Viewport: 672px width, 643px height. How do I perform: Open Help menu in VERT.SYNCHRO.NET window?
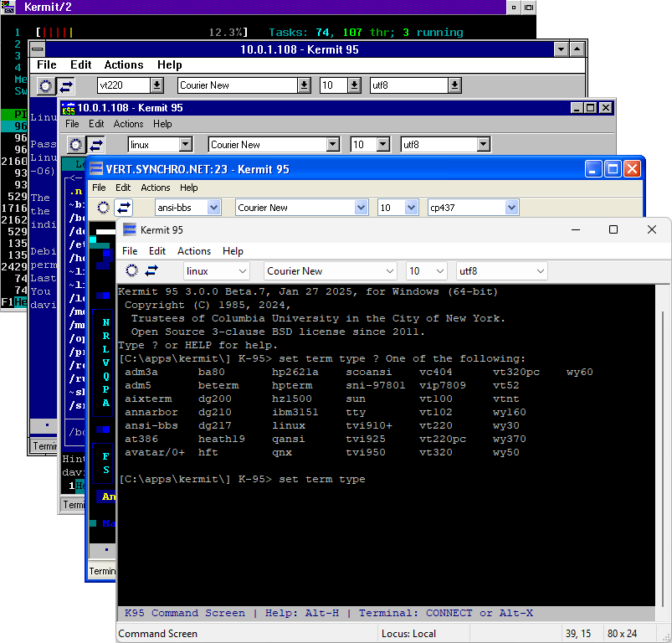[188, 188]
